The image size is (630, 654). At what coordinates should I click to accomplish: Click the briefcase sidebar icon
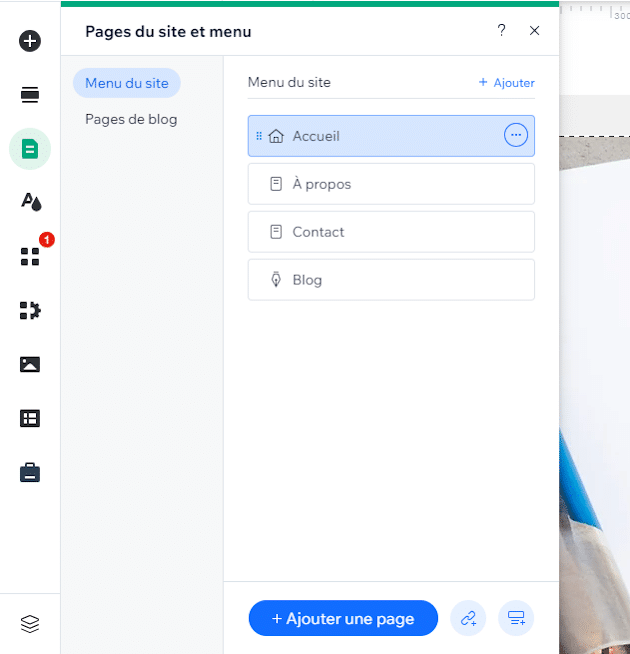point(30,472)
